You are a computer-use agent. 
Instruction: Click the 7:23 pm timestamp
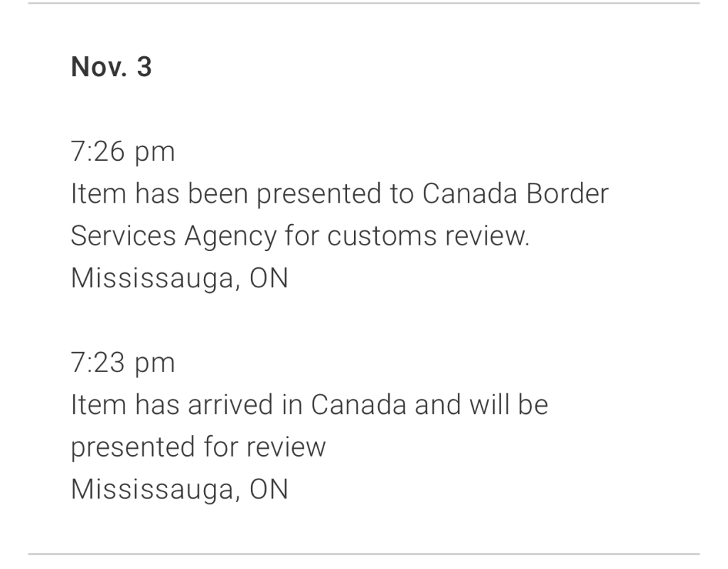click(x=122, y=363)
